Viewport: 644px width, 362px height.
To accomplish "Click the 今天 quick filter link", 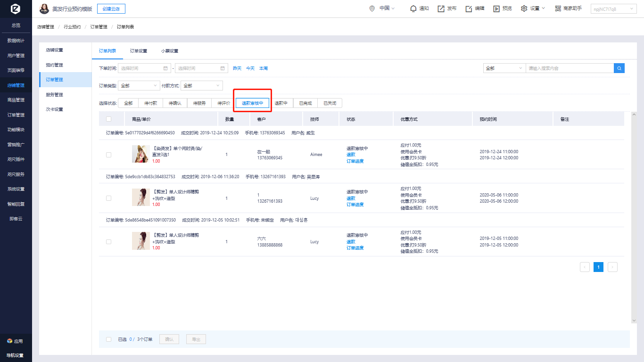I will [250, 68].
